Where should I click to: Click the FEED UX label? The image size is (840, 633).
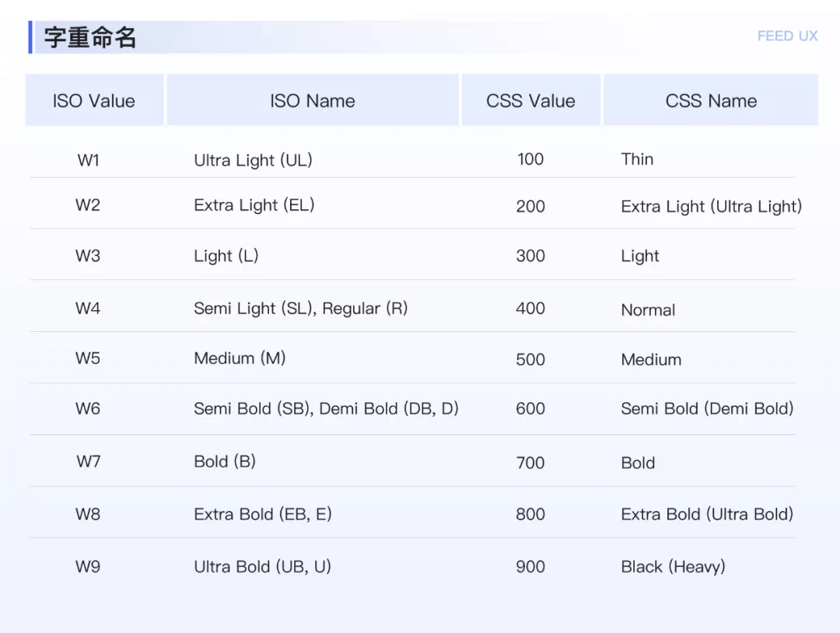[x=787, y=36]
